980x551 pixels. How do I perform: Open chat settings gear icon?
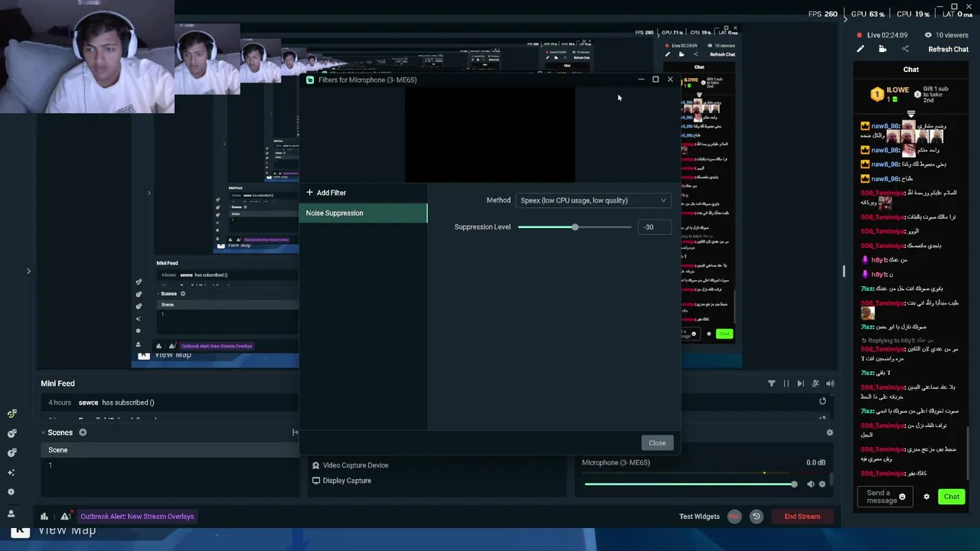pos(926,497)
